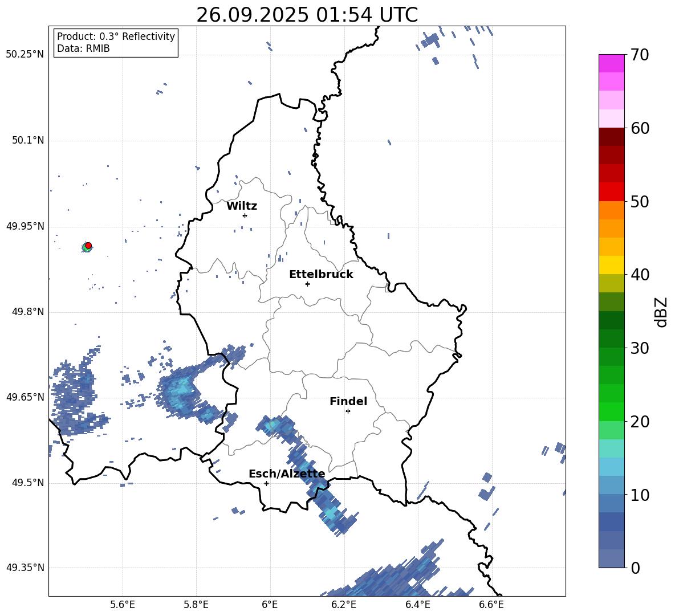
Task: Click the timestamp title 26.09.2025 01:54 UTC
Action: pos(307,15)
